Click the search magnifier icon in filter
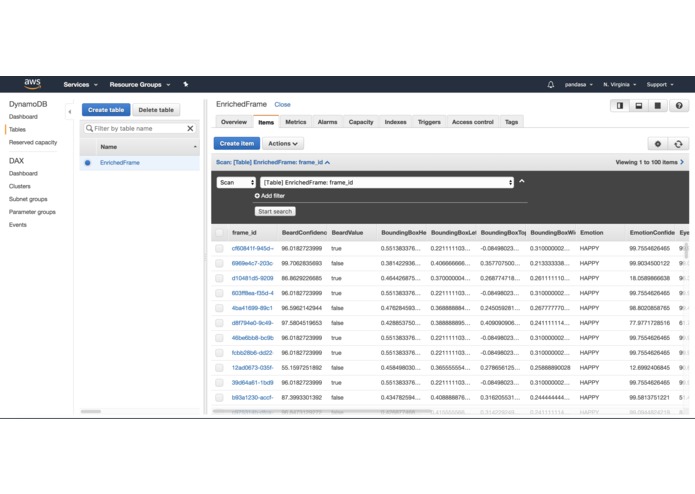 tap(89, 128)
